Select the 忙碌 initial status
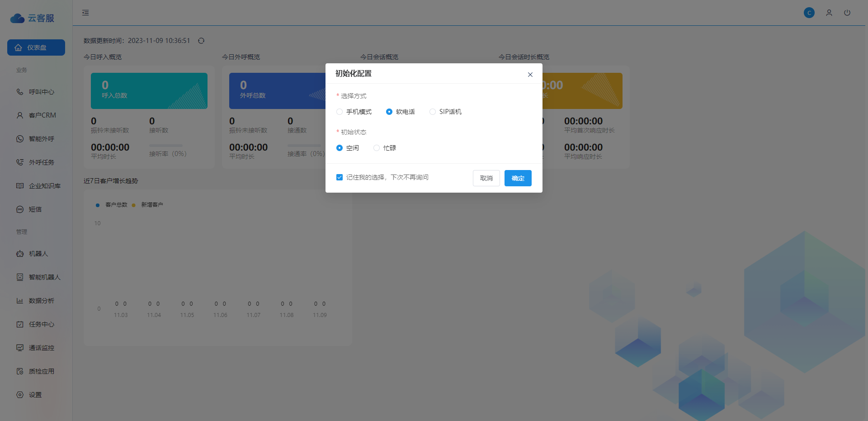This screenshot has height=421, width=868. coord(377,148)
